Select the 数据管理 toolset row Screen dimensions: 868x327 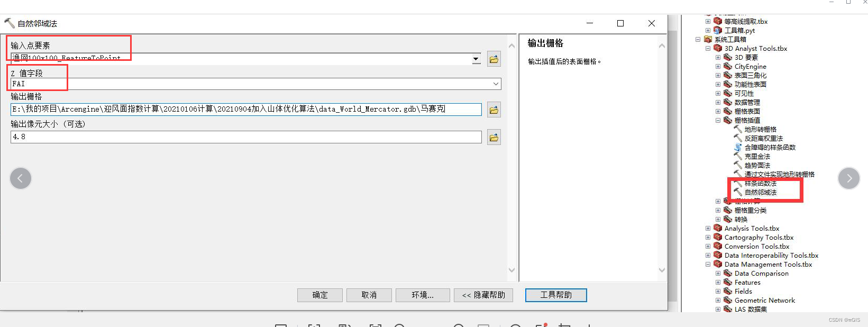click(747, 103)
